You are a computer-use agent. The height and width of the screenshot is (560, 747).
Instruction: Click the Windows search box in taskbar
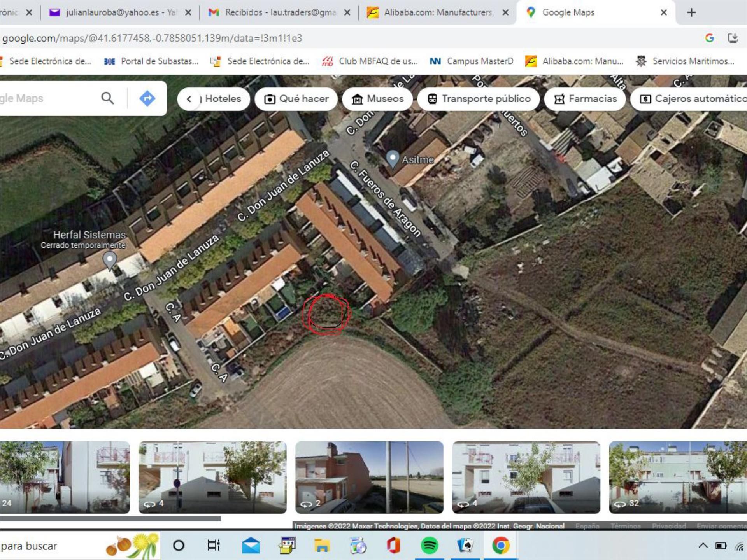pyautogui.click(x=80, y=546)
